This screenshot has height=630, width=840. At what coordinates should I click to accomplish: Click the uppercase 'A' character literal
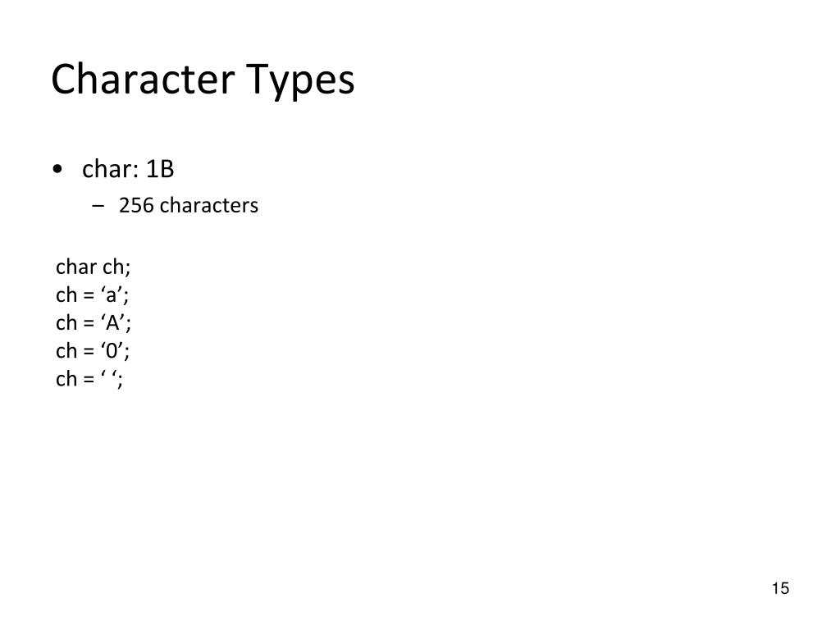(x=112, y=323)
